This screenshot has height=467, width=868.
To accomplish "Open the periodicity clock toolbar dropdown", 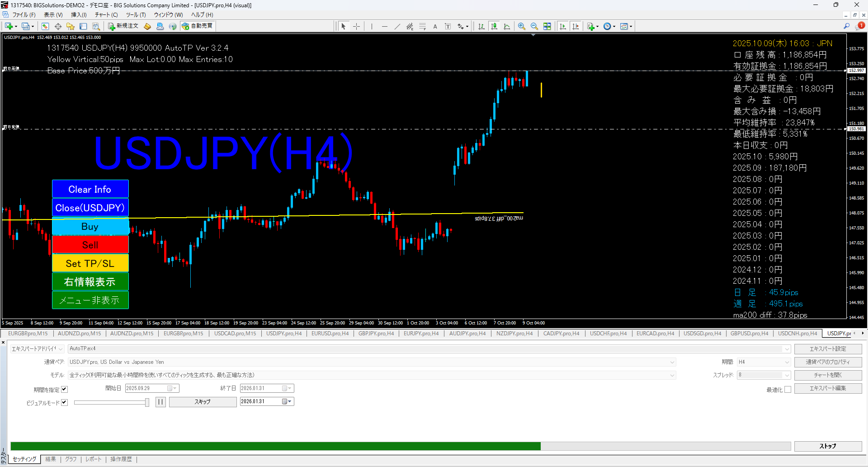I will click(609, 26).
